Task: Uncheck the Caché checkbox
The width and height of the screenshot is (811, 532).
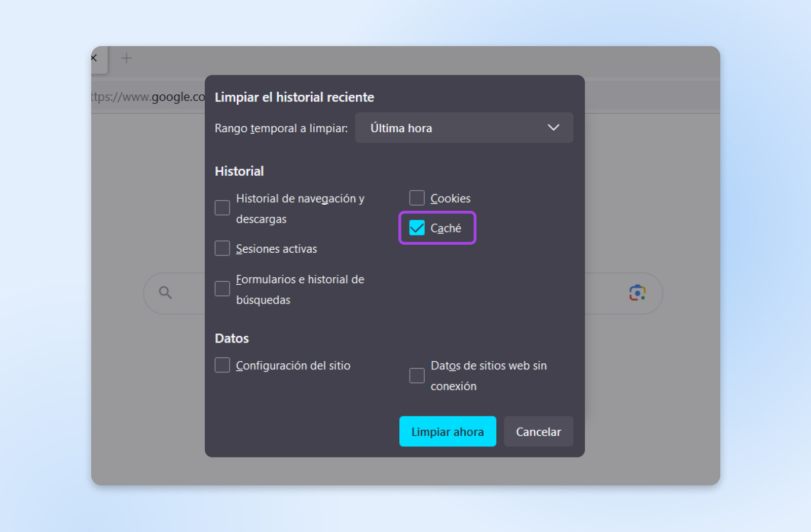Action: point(417,228)
